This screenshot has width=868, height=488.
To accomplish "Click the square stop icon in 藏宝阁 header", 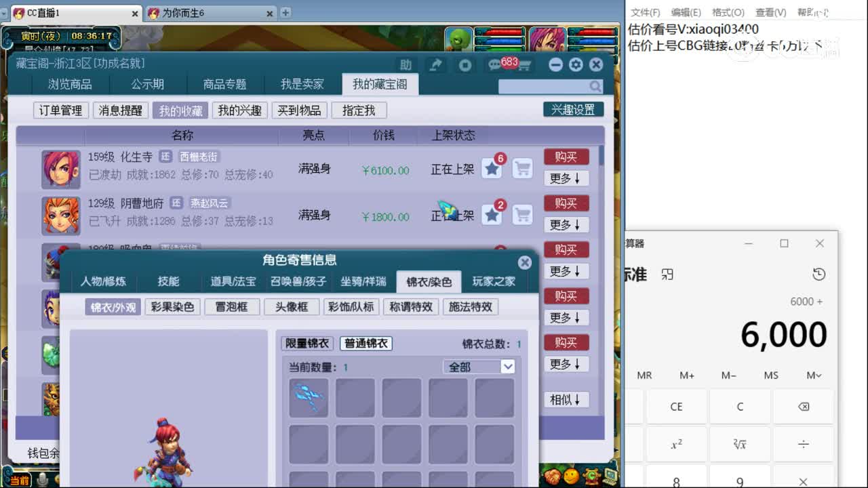I will 465,65.
